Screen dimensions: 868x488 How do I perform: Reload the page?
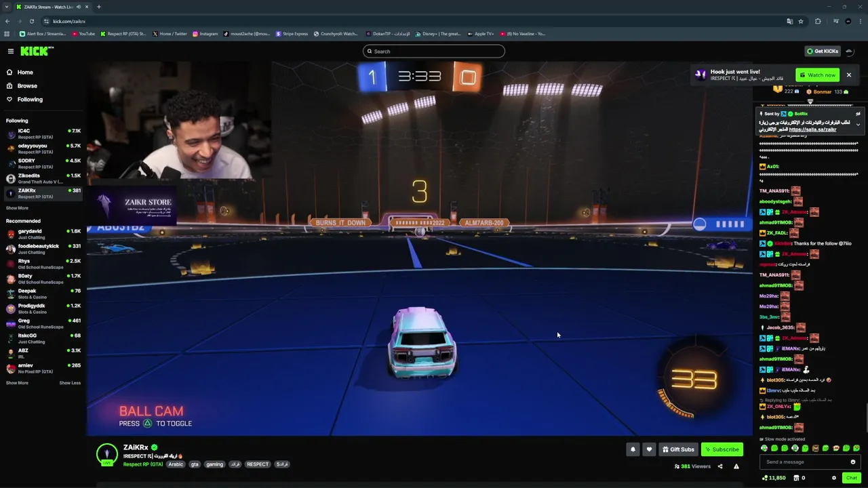tap(31, 21)
